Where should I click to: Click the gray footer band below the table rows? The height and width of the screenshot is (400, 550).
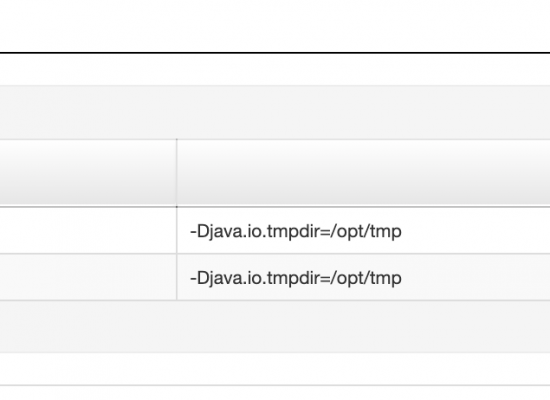click(275, 327)
